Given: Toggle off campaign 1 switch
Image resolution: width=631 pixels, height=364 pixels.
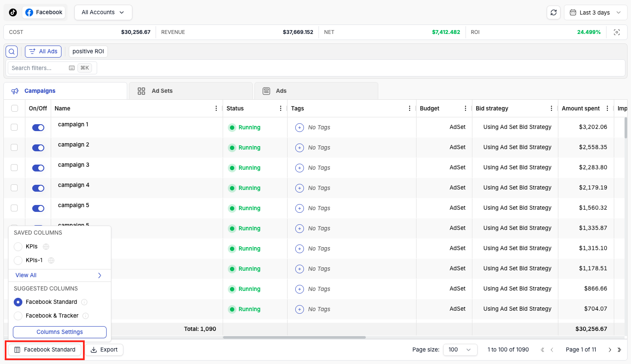Looking at the screenshot, I should tap(38, 128).
